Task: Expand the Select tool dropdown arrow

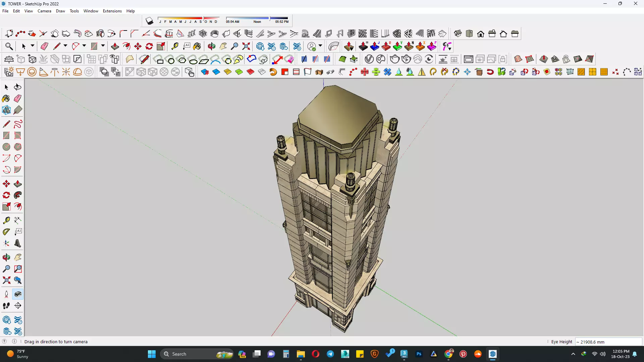Action: (x=33, y=46)
